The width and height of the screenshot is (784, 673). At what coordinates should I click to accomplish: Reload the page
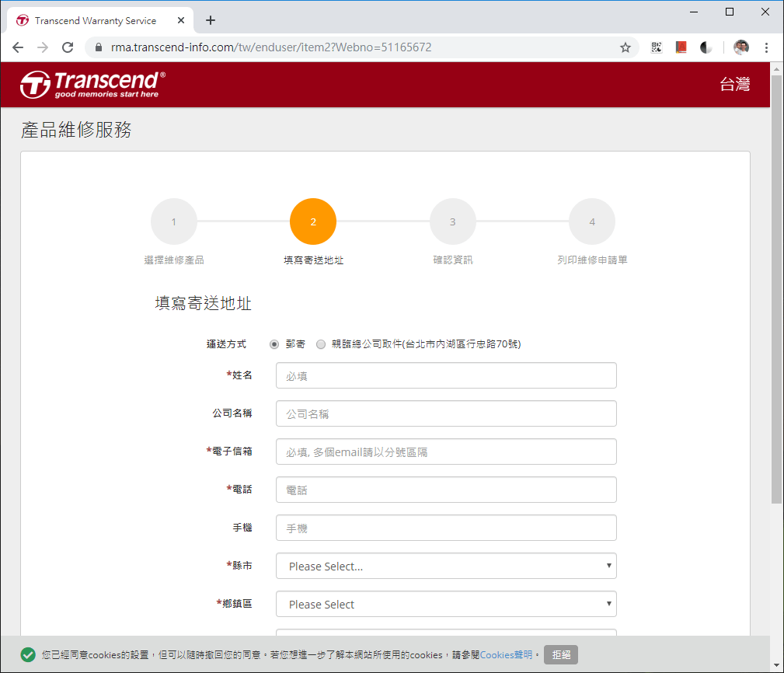68,47
